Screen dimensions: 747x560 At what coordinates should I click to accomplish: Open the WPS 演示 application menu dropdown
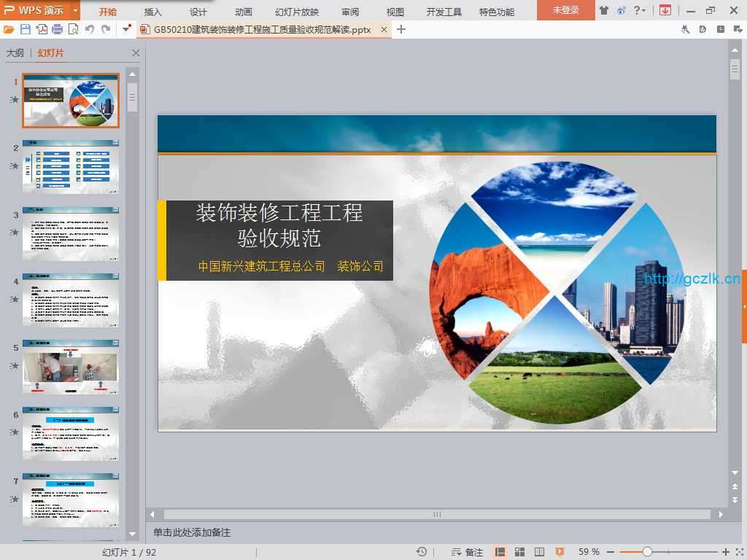coord(76,10)
